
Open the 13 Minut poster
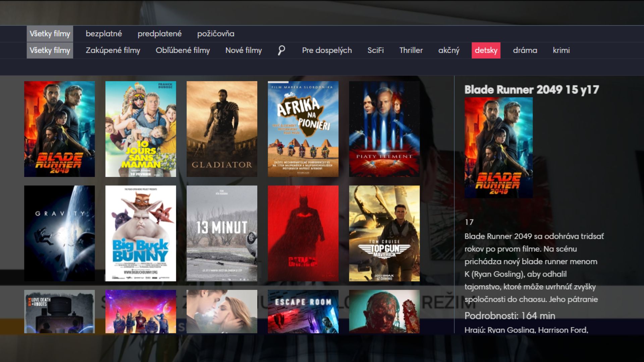point(222,233)
